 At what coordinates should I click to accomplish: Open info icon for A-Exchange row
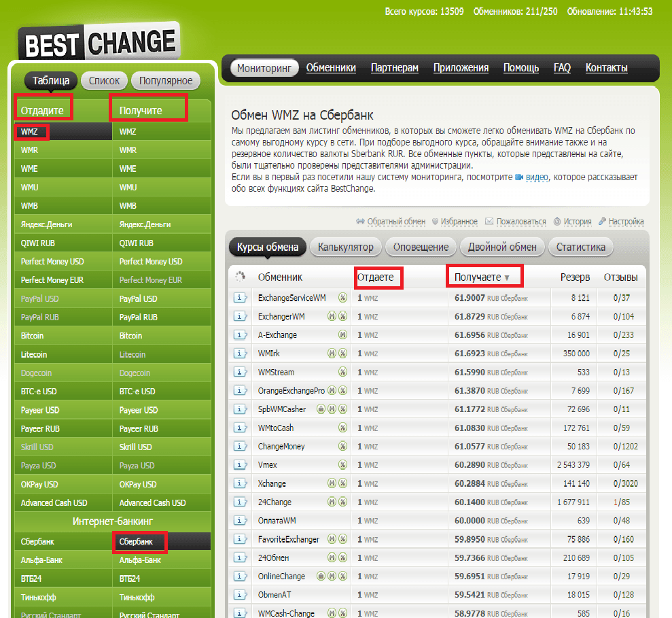(240, 334)
